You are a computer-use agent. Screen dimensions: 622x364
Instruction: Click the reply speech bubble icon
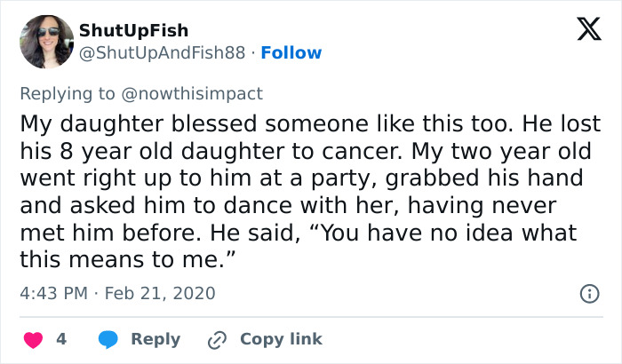point(108,339)
